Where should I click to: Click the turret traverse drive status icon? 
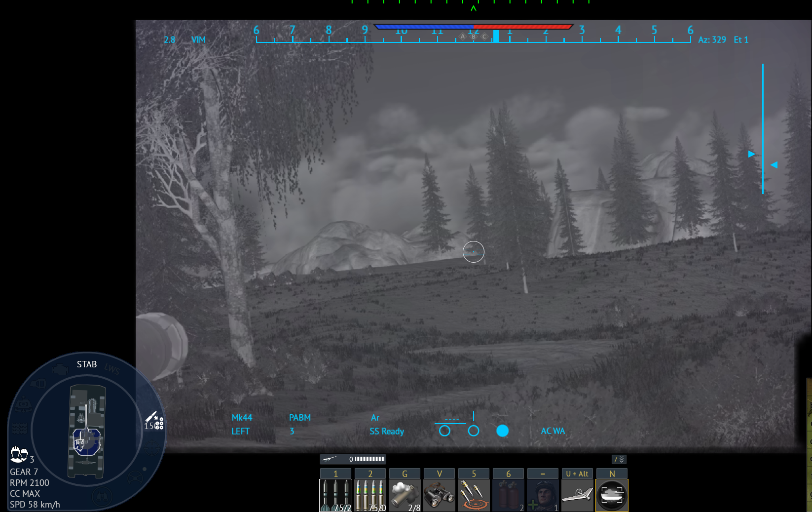pos(23,404)
